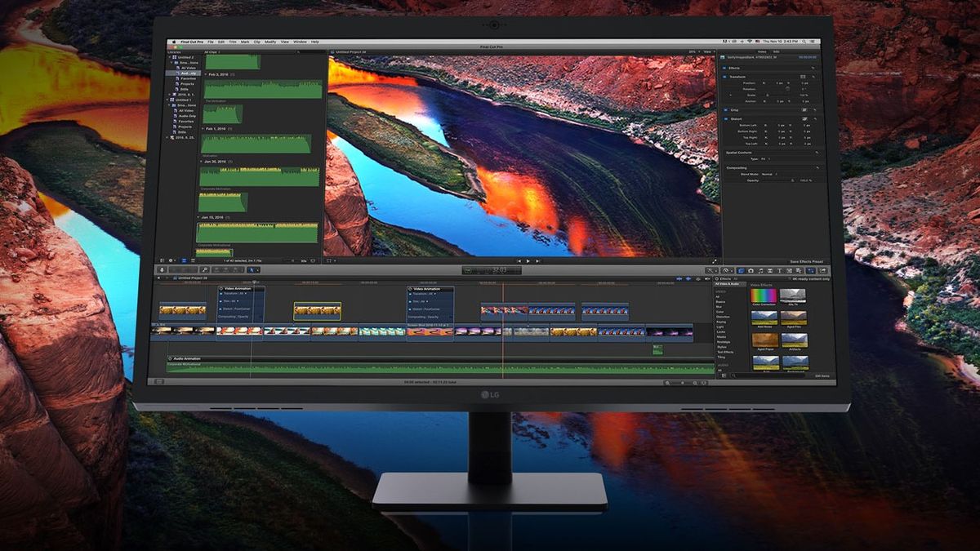Select the 2016. 8. 25. event
The height and width of the screenshot is (551, 980).
(185, 137)
